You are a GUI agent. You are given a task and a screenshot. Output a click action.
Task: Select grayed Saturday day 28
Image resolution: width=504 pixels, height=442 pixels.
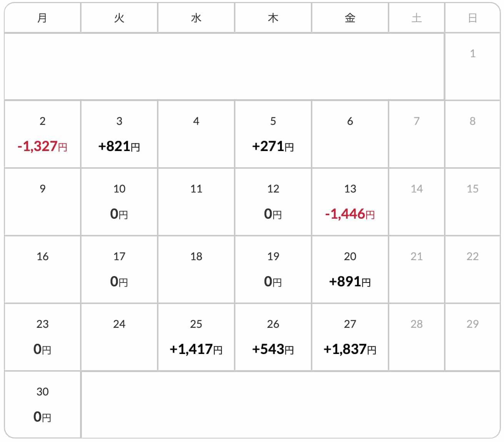click(x=417, y=337)
